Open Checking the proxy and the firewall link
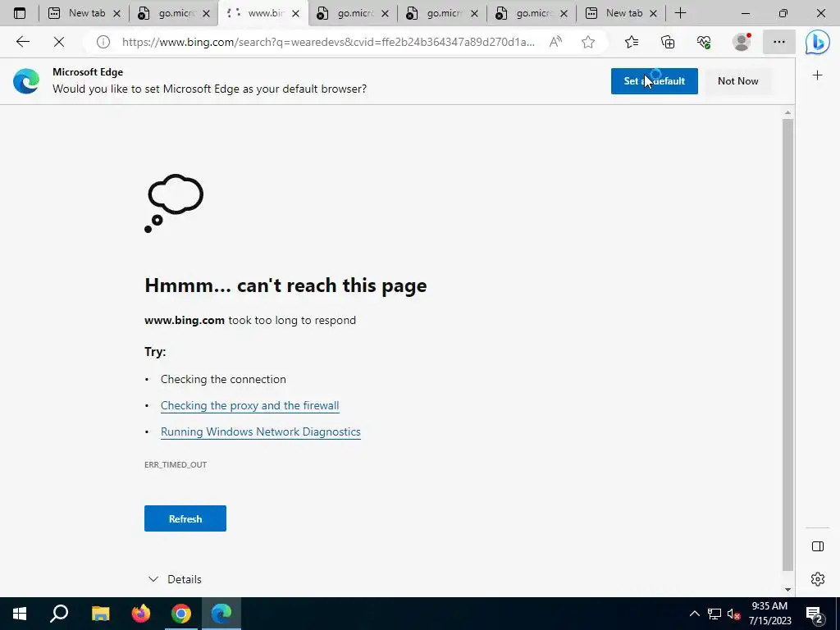 [x=249, y=405]
